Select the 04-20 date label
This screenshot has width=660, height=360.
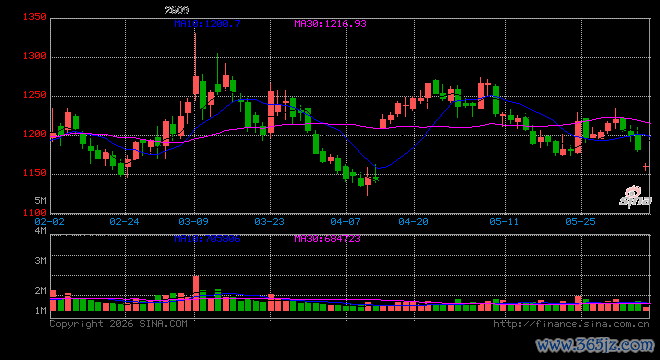[413, 221]
